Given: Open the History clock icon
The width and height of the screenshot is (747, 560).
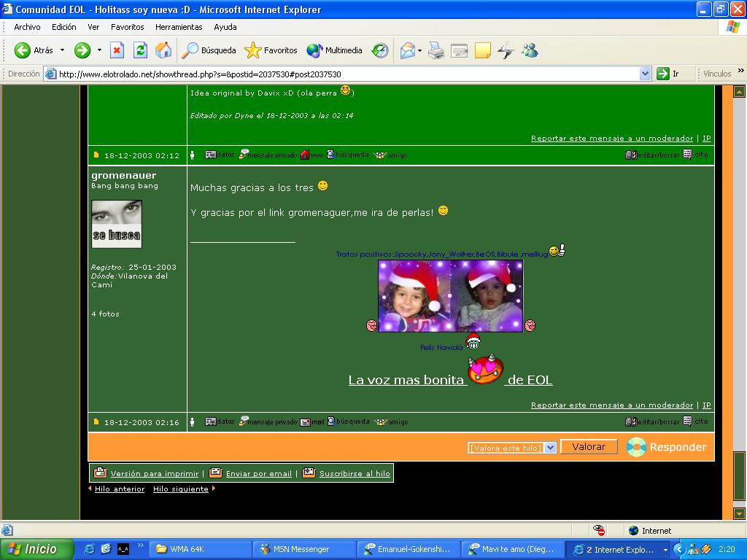Looking at the screenshot, I should [x=379, y=50].
